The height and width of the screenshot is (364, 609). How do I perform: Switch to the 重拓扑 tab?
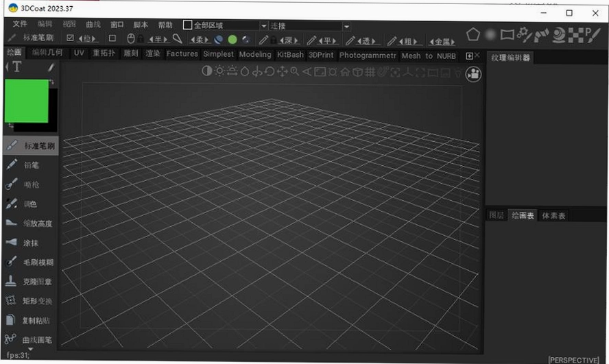[x=104, y=53]
